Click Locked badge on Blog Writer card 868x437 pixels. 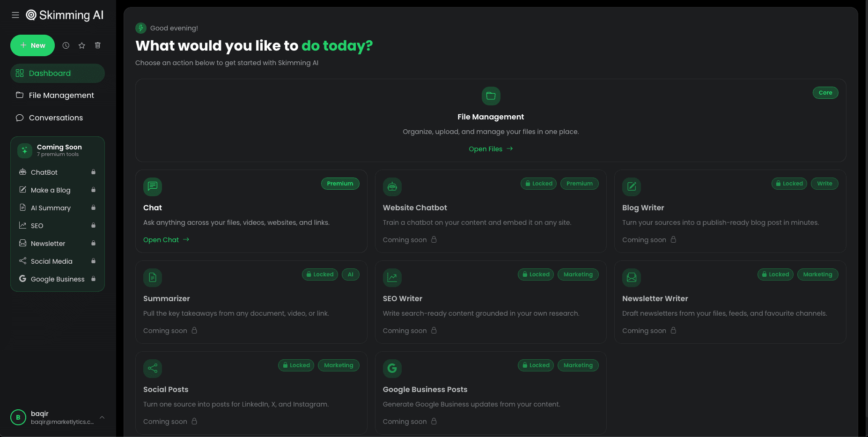coord(789,184)
